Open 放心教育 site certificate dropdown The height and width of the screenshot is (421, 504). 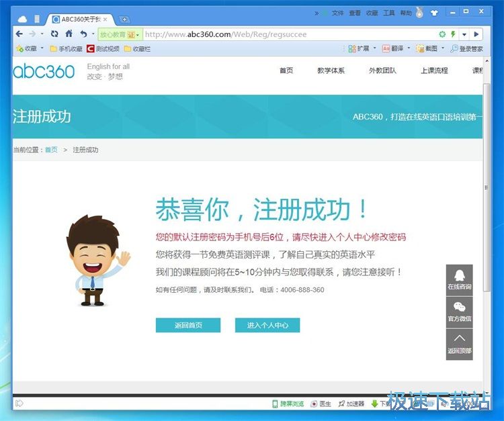[120, 34]
